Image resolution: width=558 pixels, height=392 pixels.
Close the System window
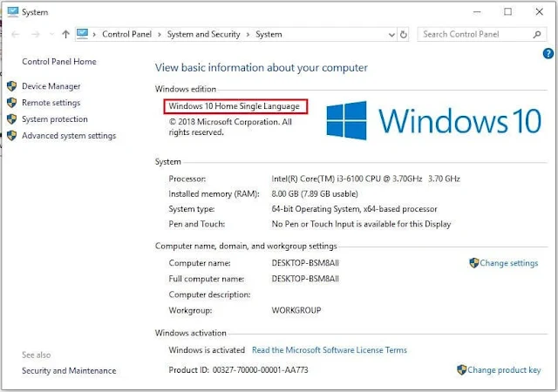pyautogui.click(x=539, y=11)
